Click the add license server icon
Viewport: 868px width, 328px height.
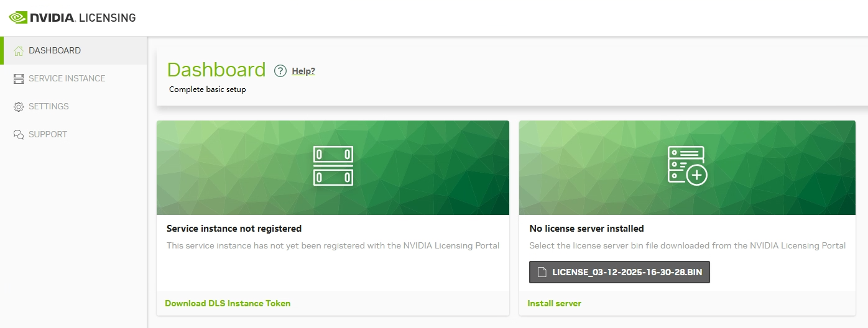687,165
